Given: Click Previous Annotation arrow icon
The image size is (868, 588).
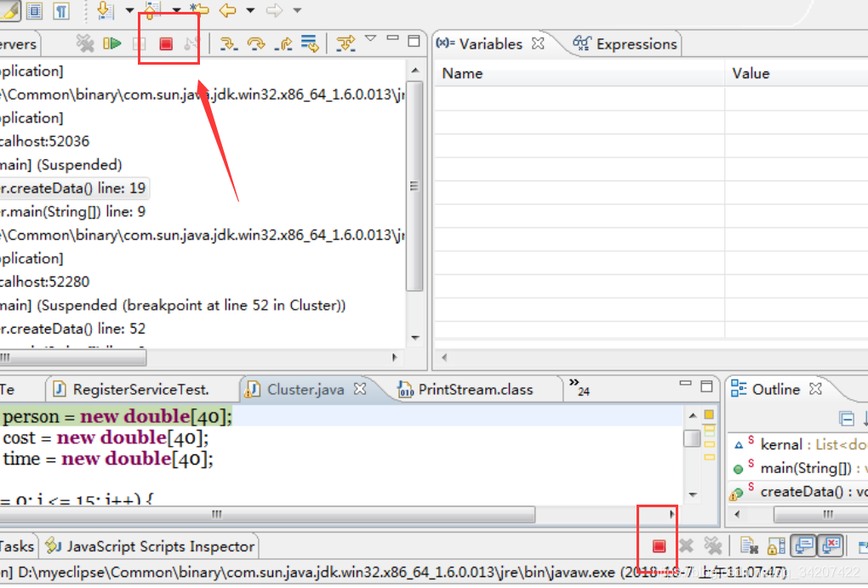Looking at the screenshot, I should tap(151, 10).
